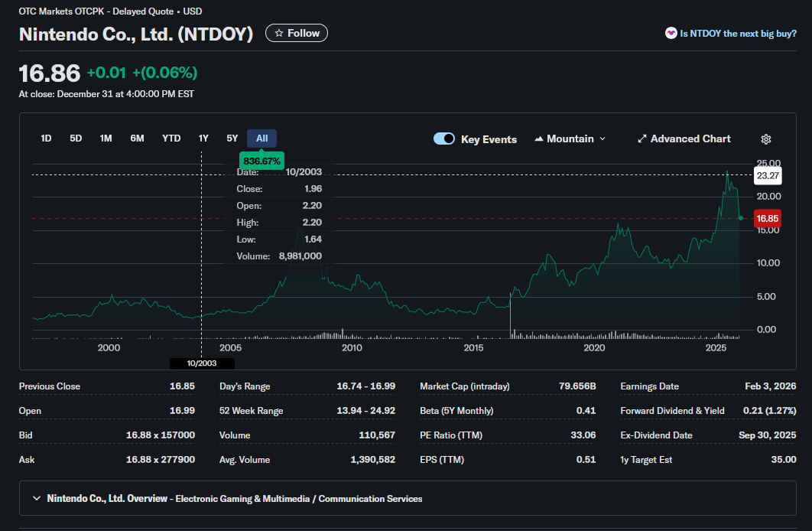Click the +0.01 +(0.06%) price change
812x531 pixels.
(x=142, y=73)
